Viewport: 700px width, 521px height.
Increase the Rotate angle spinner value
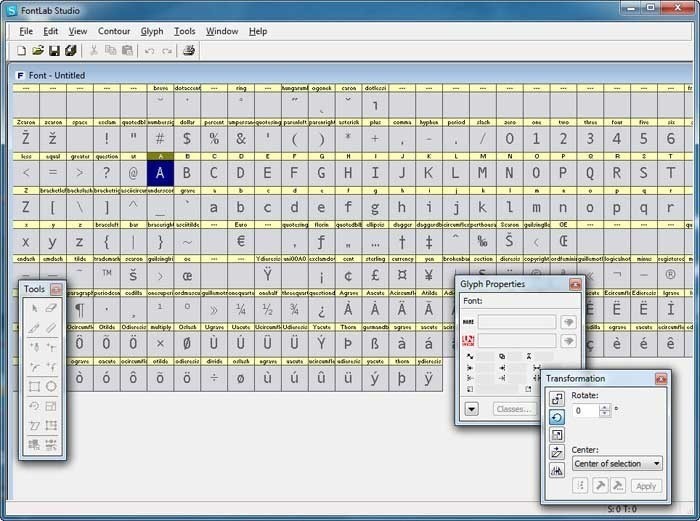(606, 406)
